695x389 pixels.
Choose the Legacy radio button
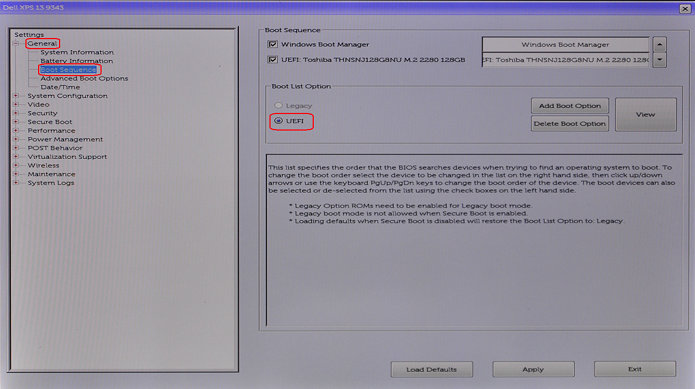(x=278, y=105)
